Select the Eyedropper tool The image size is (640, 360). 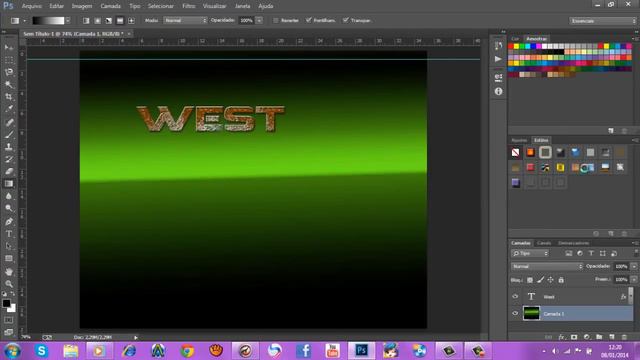[x=9, y=109]
